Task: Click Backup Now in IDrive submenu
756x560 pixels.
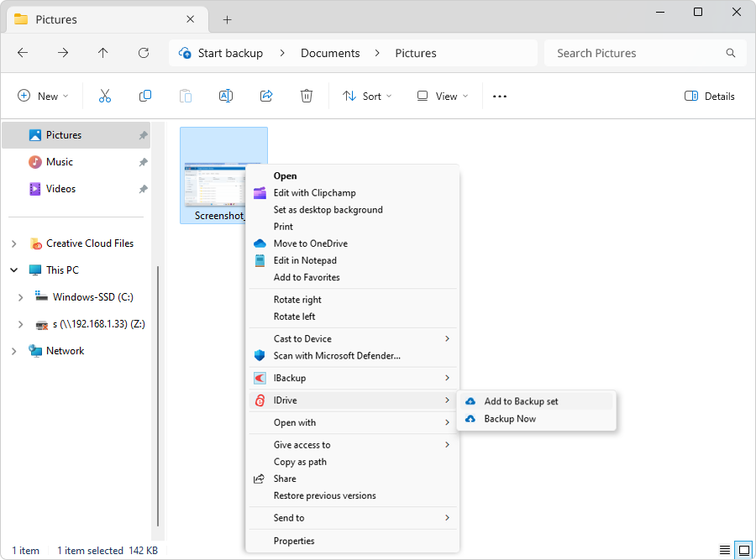Action: pyautogui.click(x=510, y=419)
